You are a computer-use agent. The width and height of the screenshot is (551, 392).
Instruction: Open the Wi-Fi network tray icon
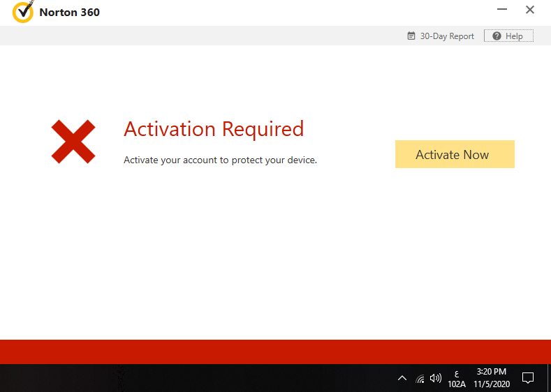click(420, 378)
